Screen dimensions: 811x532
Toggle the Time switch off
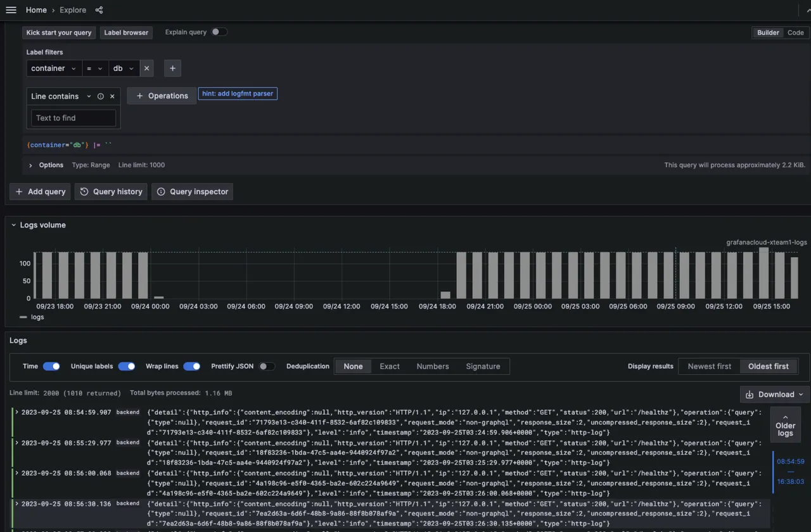(51, 367)
